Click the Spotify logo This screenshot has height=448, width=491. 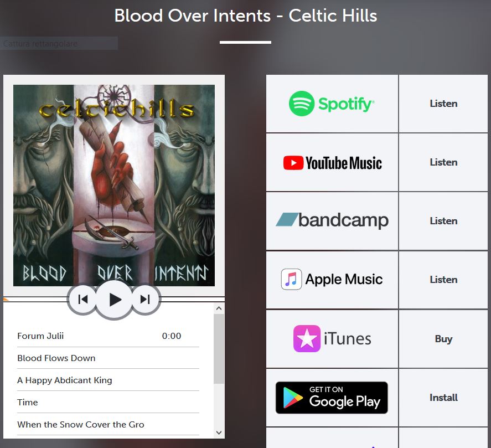coord(331,104)
